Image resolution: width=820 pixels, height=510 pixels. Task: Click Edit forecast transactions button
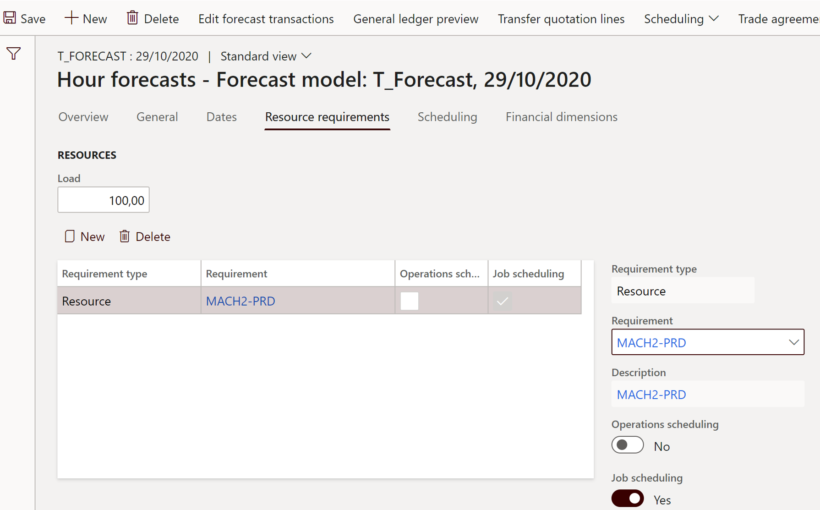(x=266, y=19)
